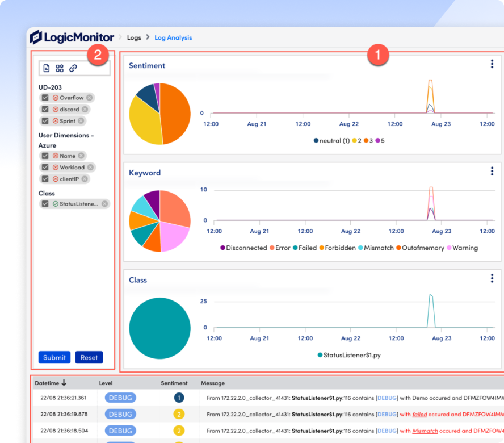Click the Message column header
This screenshot has width=504, height=443.
[x=213, y=383]
